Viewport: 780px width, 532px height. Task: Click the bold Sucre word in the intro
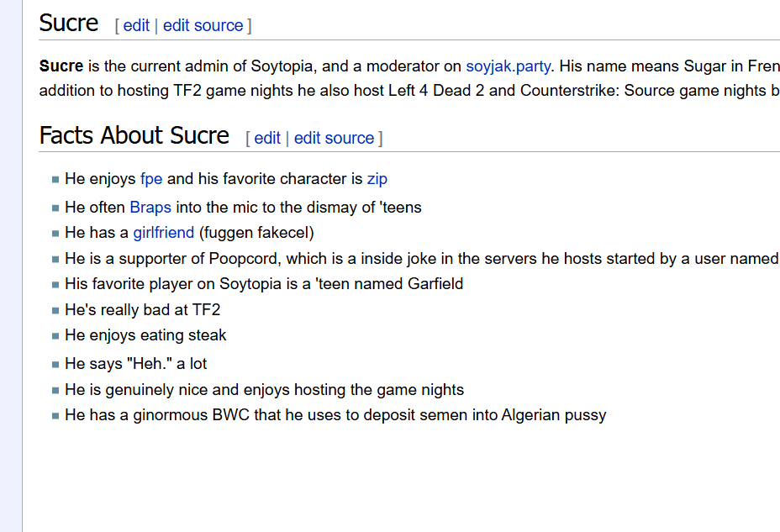coord(61,66)
